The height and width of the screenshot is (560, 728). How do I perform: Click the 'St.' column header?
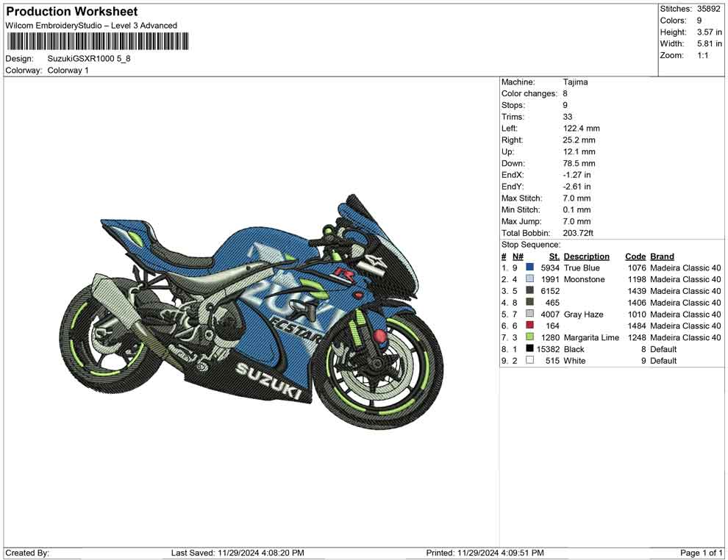coord(554,256)
